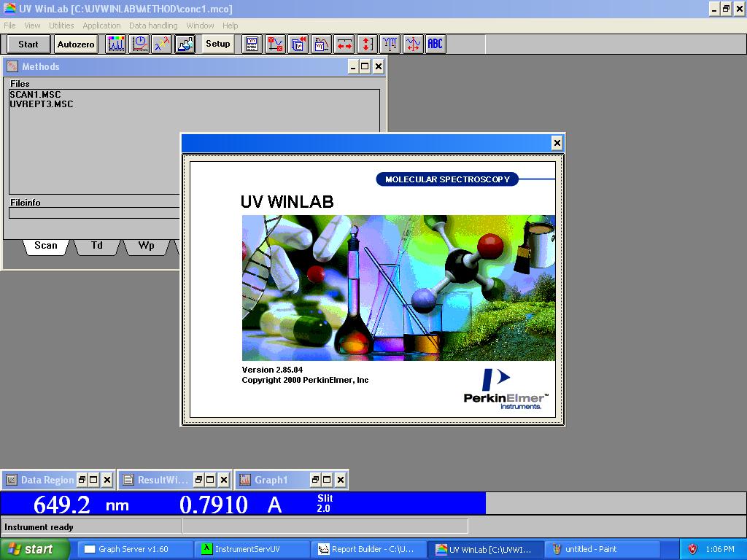
Task: Click inside the Fileinfo field
Action: (x=88, y=213)
